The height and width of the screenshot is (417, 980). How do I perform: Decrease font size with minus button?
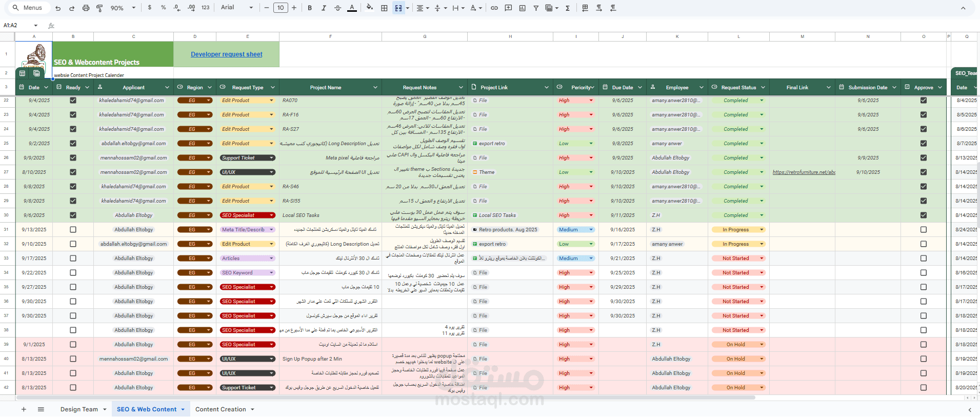pos(267,8)
